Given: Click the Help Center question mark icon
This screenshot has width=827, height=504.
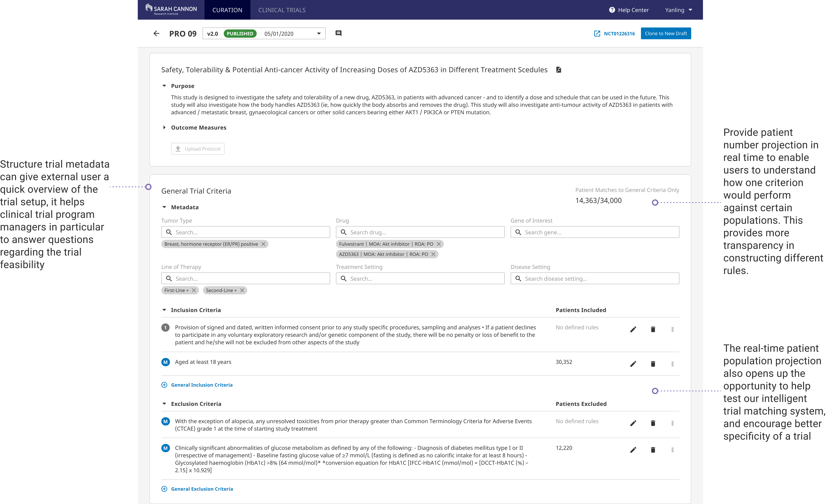Looking at the screenshot, I should 612,10.
